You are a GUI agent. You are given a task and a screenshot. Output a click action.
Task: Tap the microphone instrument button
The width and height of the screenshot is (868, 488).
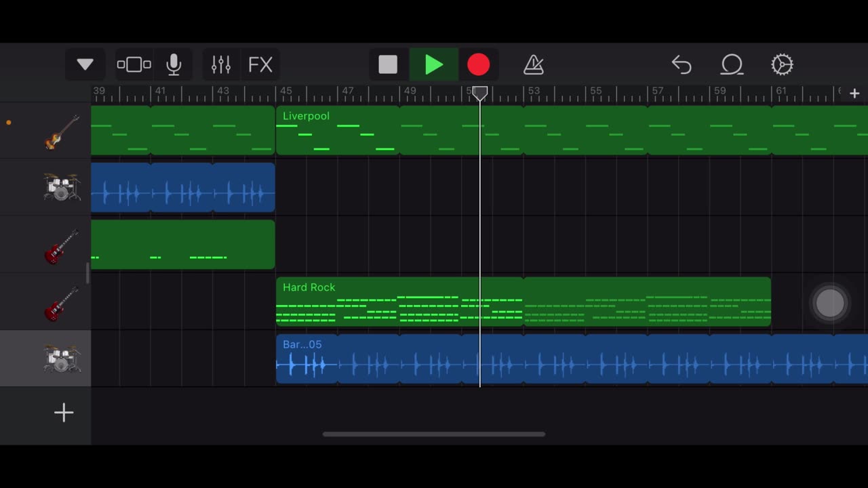click(x=174, y=64)
